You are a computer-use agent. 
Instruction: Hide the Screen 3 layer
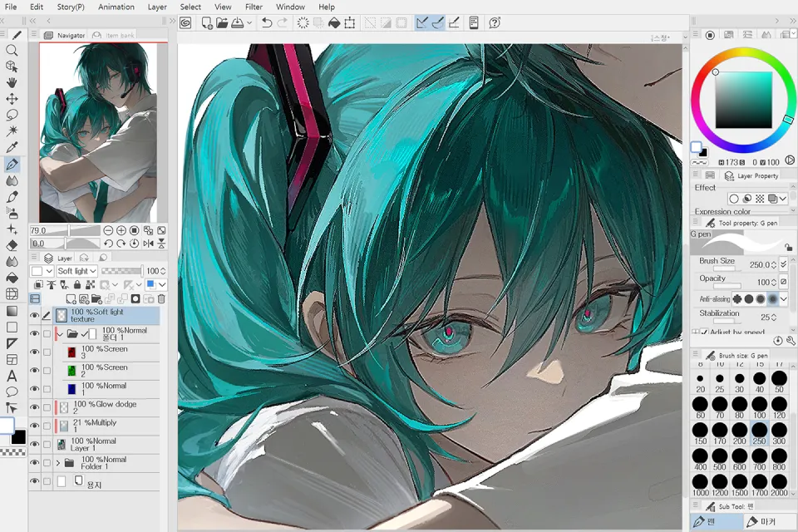point(34,352)
